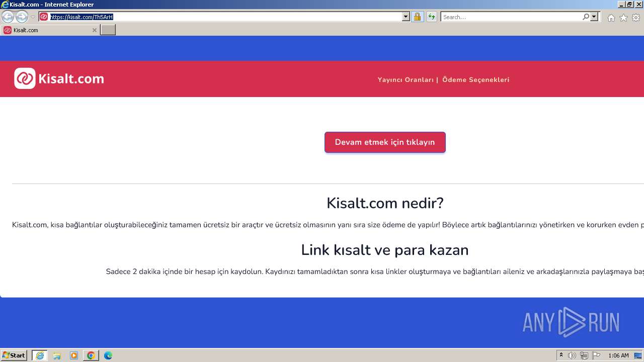
Task: Click the browser Back arrow button
Action: point(8,17)
